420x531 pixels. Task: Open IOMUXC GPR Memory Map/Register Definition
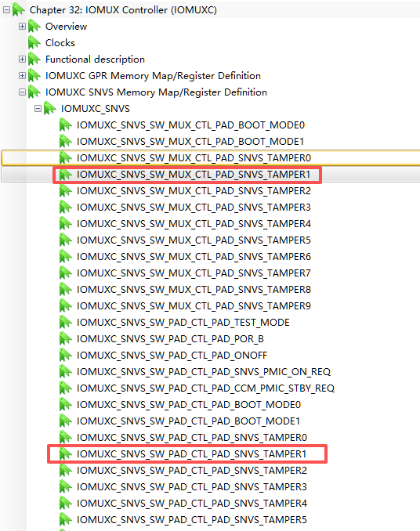[x=153, y=75]
